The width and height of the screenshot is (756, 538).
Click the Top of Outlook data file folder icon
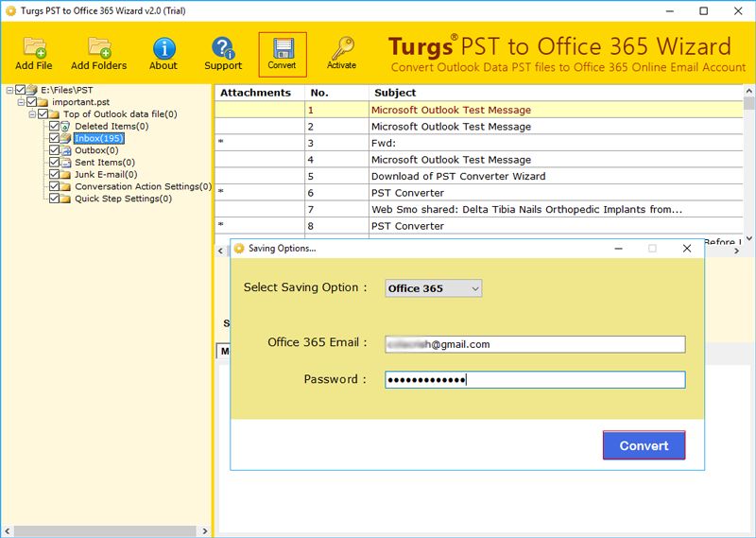54,114
